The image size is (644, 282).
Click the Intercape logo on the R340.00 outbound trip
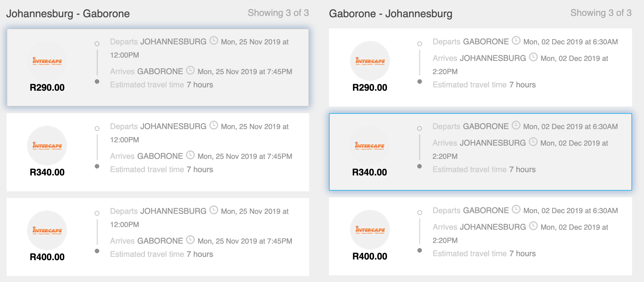[47, 145]
